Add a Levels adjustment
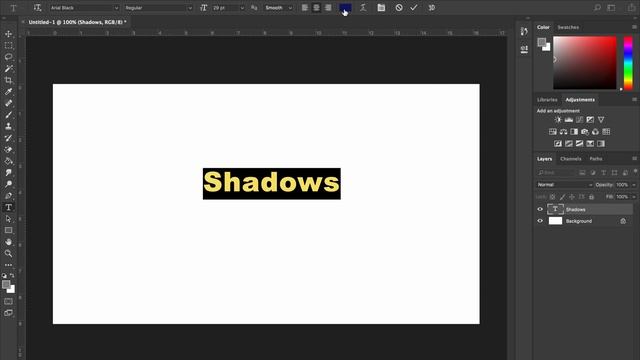This screenshot has width=640, height=360. click(x=569, y=120)
